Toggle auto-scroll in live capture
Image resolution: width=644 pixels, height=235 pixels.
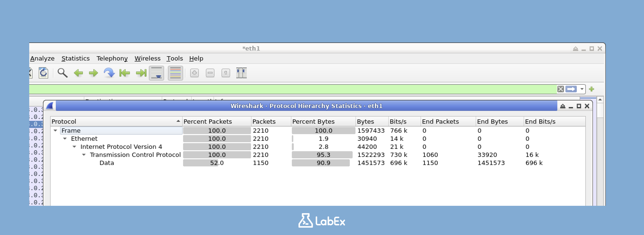click(157, 73)
